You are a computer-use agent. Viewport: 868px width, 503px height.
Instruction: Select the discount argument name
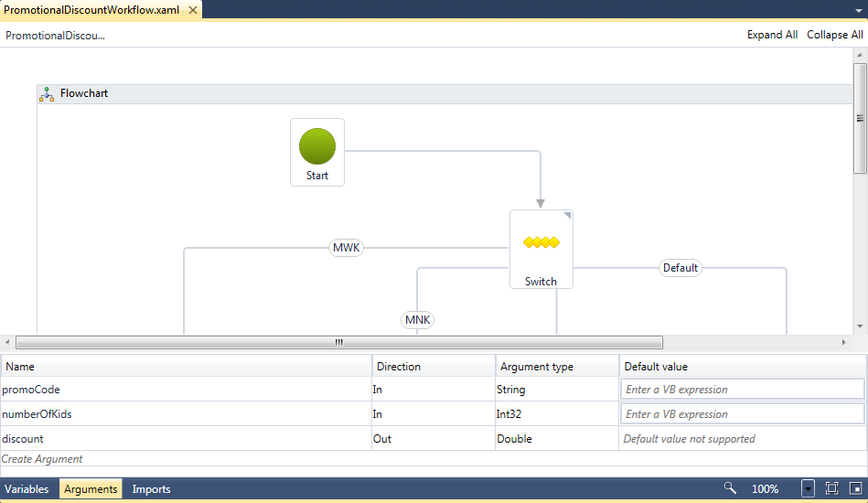point(23,439)
